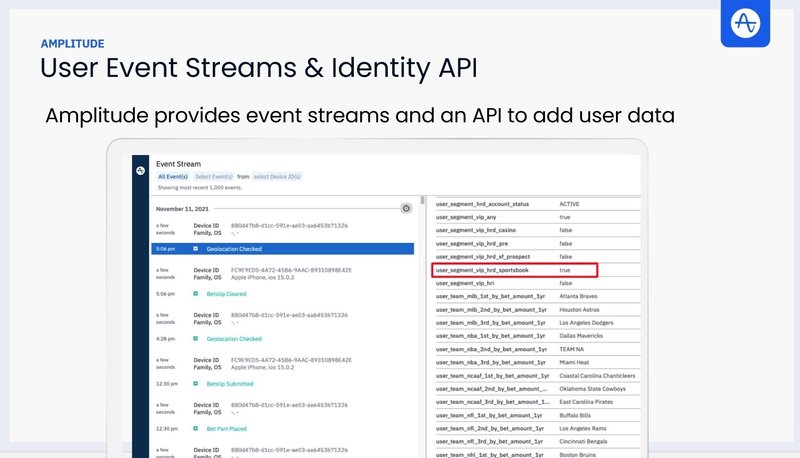Click the Coastal Carolina Chanticleers value
The height and width of the screenshot is (458, 800).
pyautogui.click(x=597, y=376)
